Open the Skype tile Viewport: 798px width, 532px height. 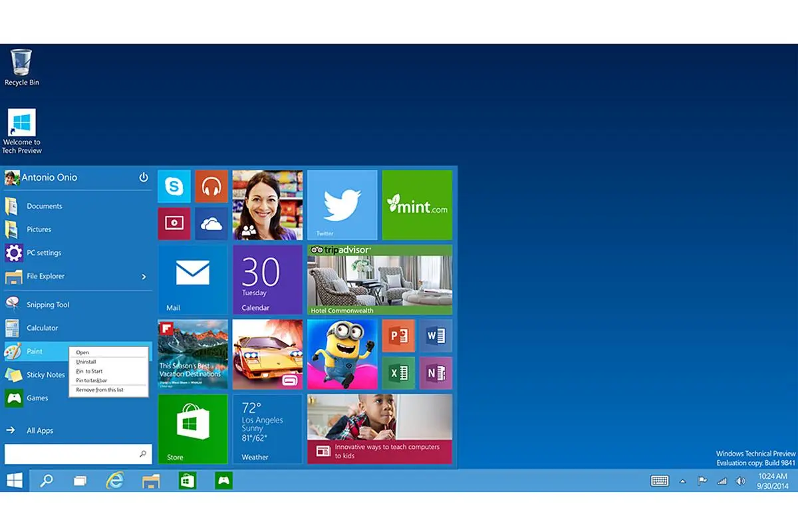coord(174,187)
